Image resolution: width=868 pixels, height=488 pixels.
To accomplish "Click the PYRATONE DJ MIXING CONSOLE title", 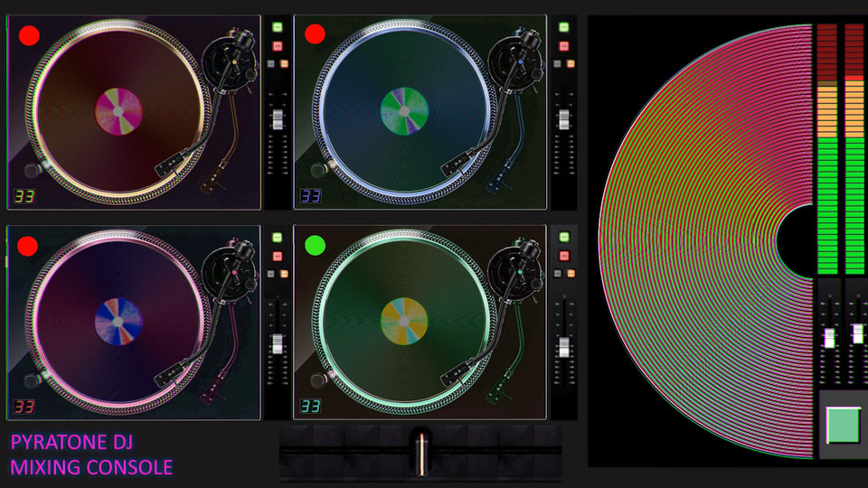I will coord(91,455).
